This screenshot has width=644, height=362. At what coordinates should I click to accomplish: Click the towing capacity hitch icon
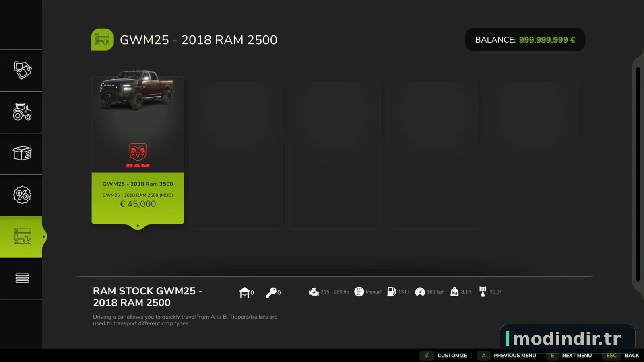pos(483,292)
